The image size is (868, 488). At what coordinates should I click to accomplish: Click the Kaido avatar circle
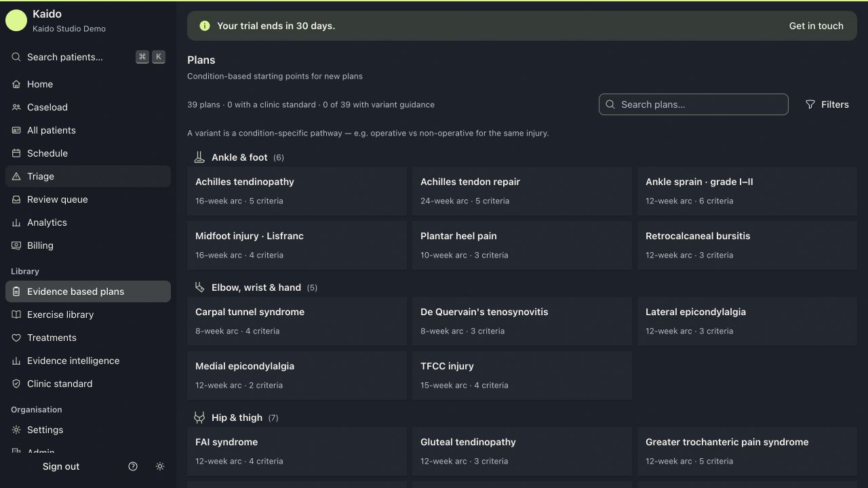pos(16,20)
